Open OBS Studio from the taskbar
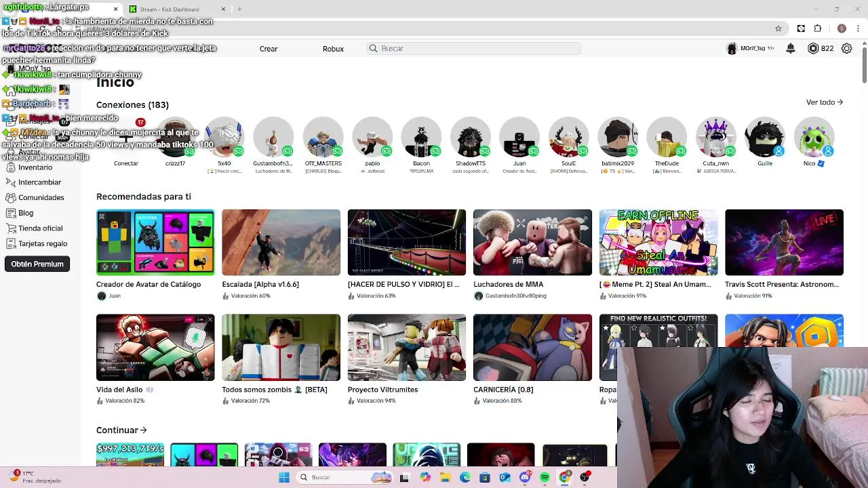The width and height of the screenshot is (868, 488). pyautogui.click(x=585, y=477)
